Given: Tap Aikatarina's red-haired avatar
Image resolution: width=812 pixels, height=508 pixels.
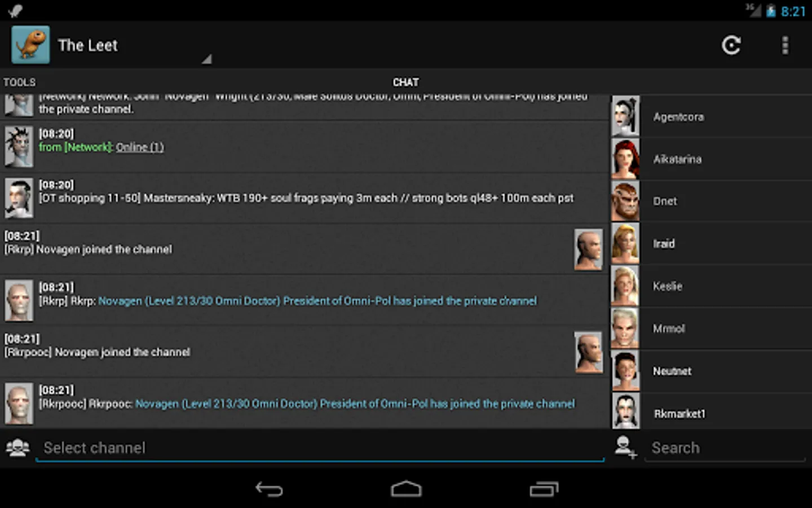Looking at the screenshot, I should [x=625, y=159].
